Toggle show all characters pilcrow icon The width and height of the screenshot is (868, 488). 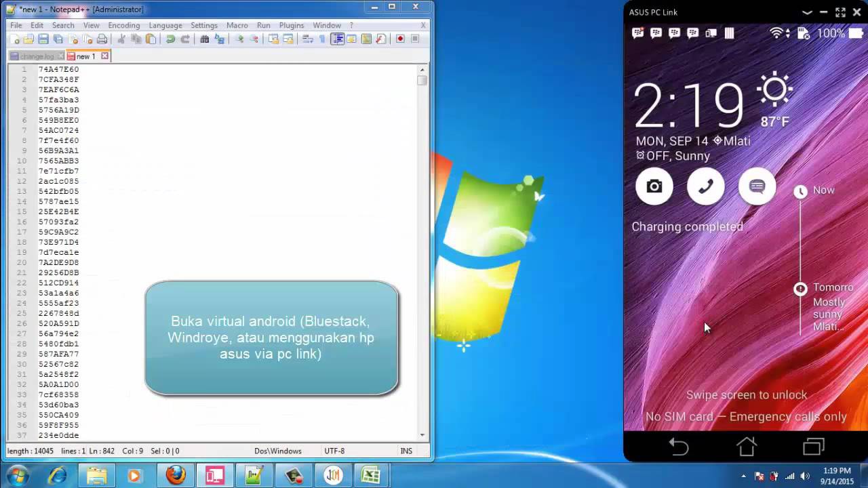pyautogui.click(x=322, y=39)
